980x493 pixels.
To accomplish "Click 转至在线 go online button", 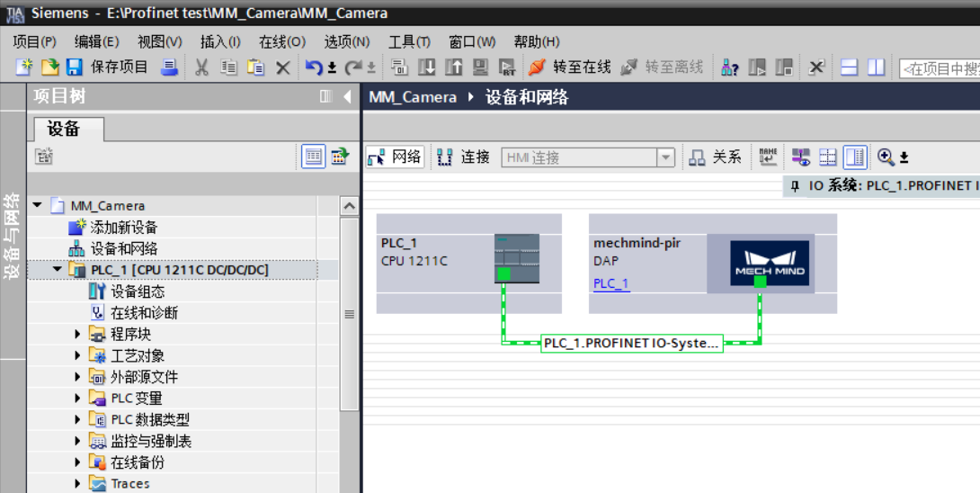I will click(x=569, y=67).
